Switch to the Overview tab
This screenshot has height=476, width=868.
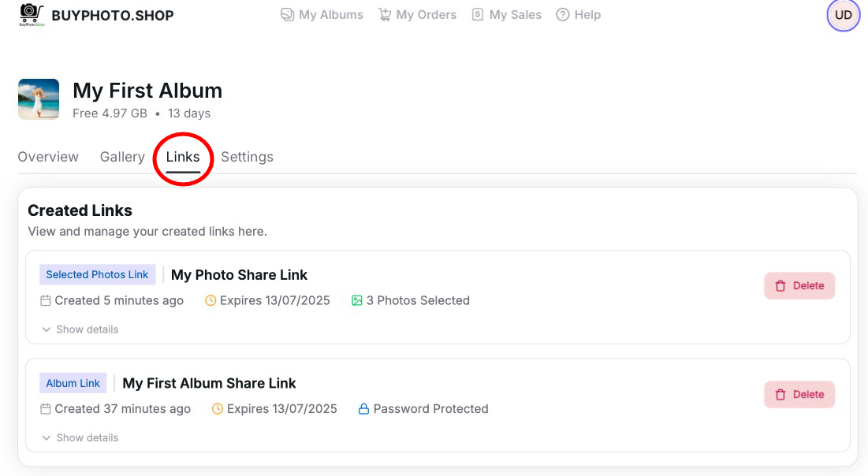coord(48,157)
